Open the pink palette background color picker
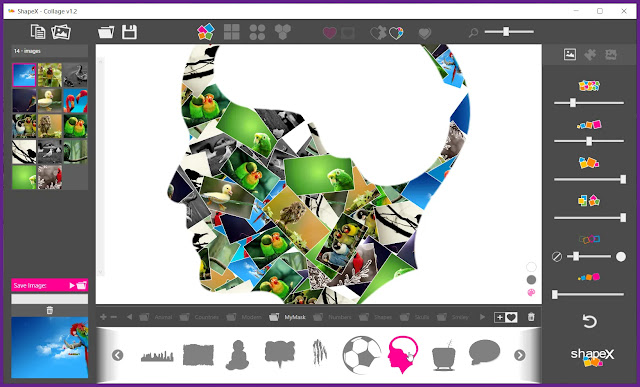Image resolution: width=640 pixels, height=387 pixels. (x=531, y=292)
